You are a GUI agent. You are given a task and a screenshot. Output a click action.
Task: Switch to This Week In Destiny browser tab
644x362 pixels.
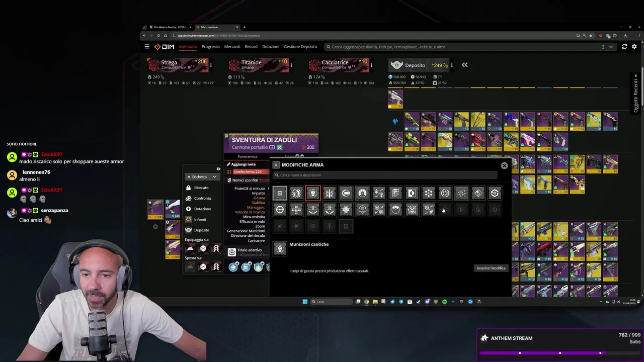(169, 27)
